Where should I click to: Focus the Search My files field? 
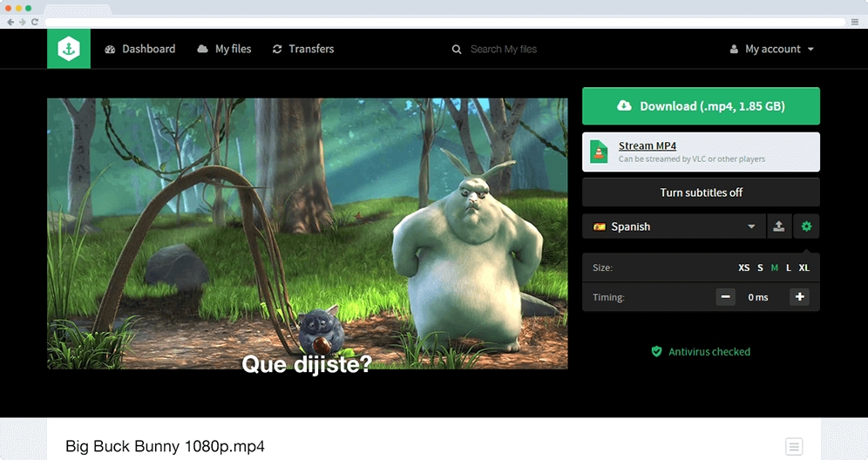[503, 50]
